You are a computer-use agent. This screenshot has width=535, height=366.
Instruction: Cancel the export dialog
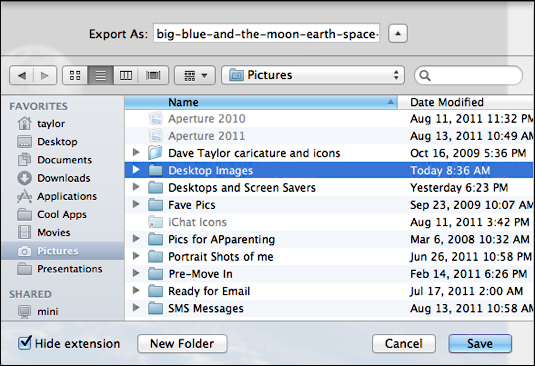404,344
